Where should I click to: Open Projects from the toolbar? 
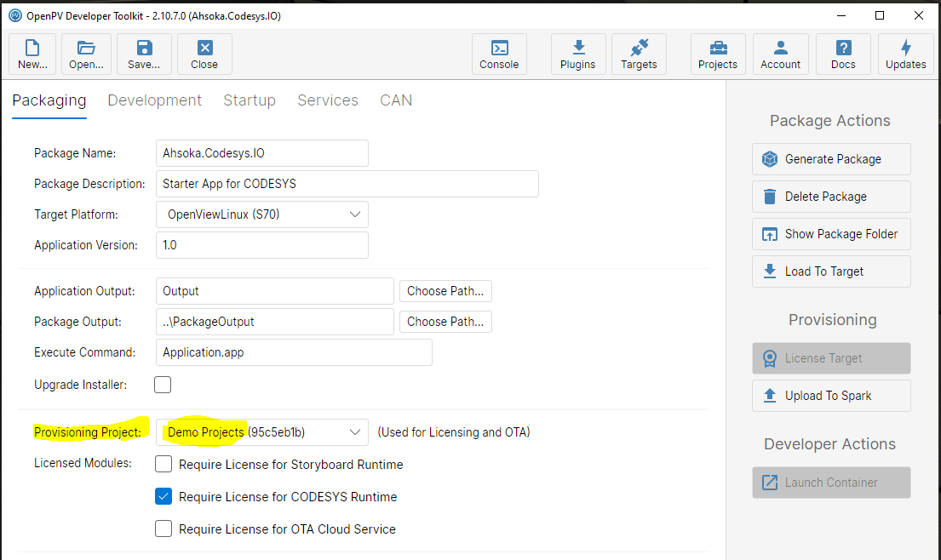coord(718,54)
